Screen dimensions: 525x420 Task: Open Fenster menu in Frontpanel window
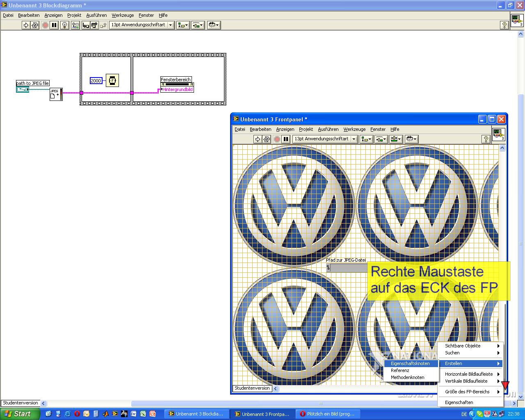coord(378,129)
